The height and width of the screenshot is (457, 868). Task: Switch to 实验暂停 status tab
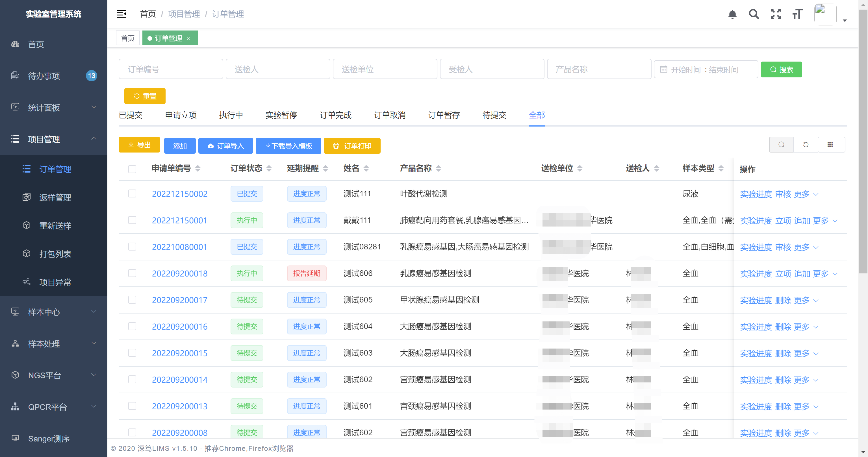point(281,115)
